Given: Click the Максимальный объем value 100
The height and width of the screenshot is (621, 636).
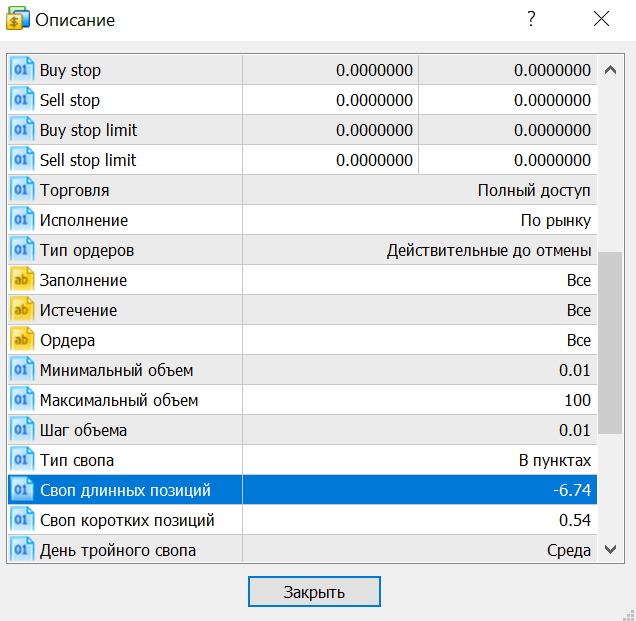Looking at the screenshot, I should (576, 400).
